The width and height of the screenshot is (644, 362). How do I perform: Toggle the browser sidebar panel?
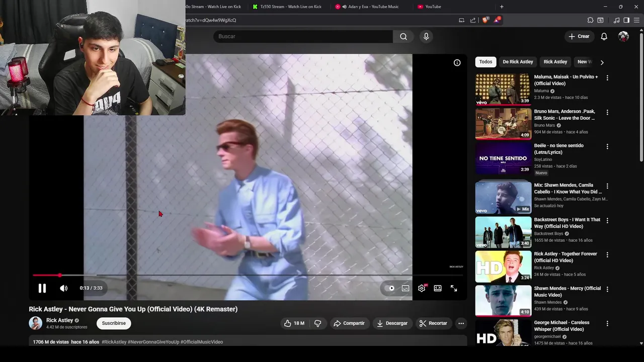pyautogui.click(x=626, y=20)
